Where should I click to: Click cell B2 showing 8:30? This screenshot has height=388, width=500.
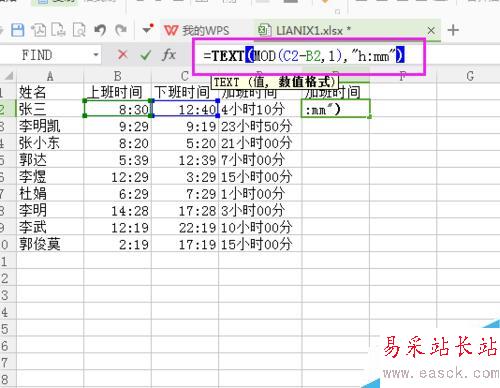[x=117, y=109]
